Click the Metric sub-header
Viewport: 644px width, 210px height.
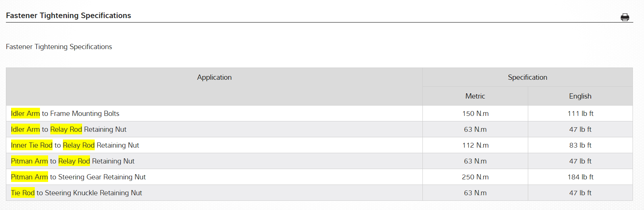[x=475, y=96]
